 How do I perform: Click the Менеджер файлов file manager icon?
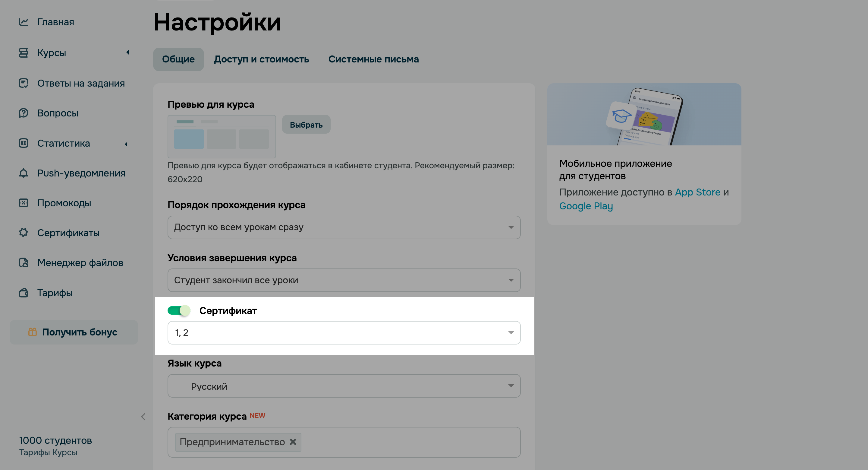pyautogui.click(x=24, y=263)
